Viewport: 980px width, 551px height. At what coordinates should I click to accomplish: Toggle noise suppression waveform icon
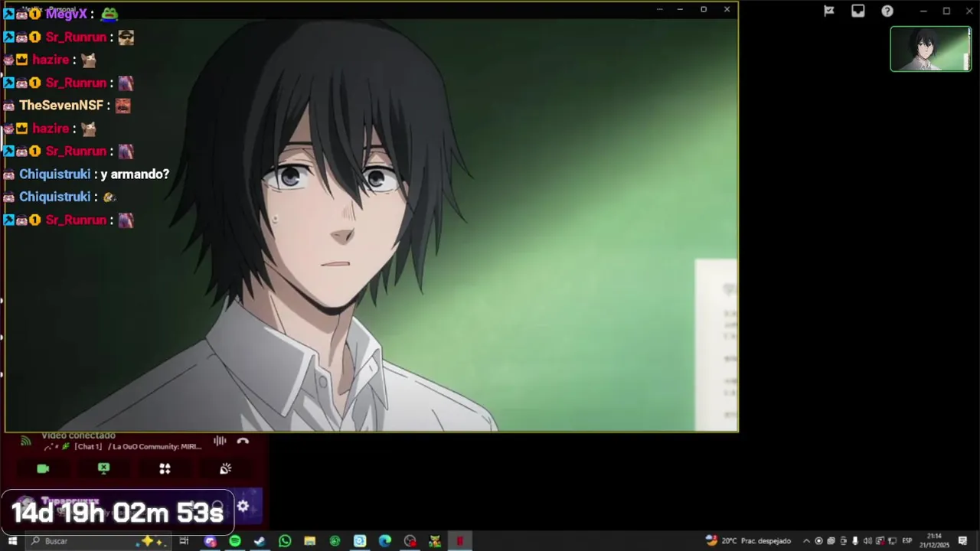click(x=220, y=441)
